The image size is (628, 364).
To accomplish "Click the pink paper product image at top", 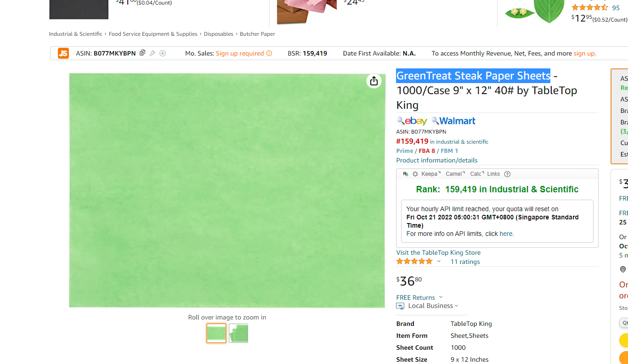I will point(307,12).
